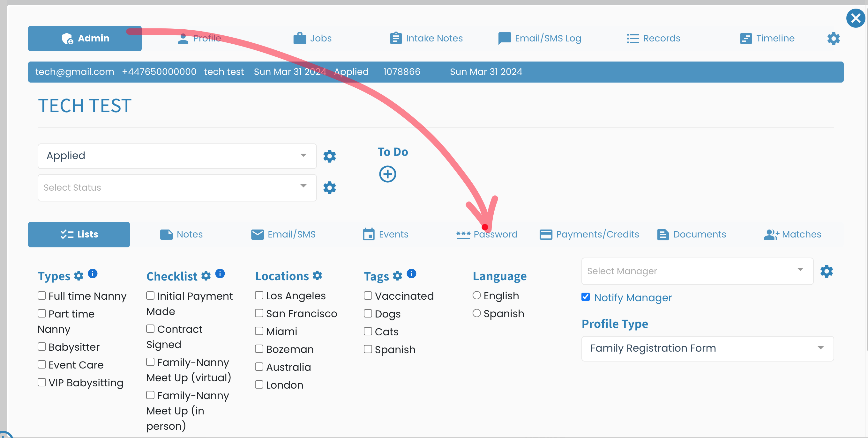Open the top-right navigation settings gear
Image resolution: width=868 pixels, height=438 pixels.
pyautogui.click(x=834, y=38)
